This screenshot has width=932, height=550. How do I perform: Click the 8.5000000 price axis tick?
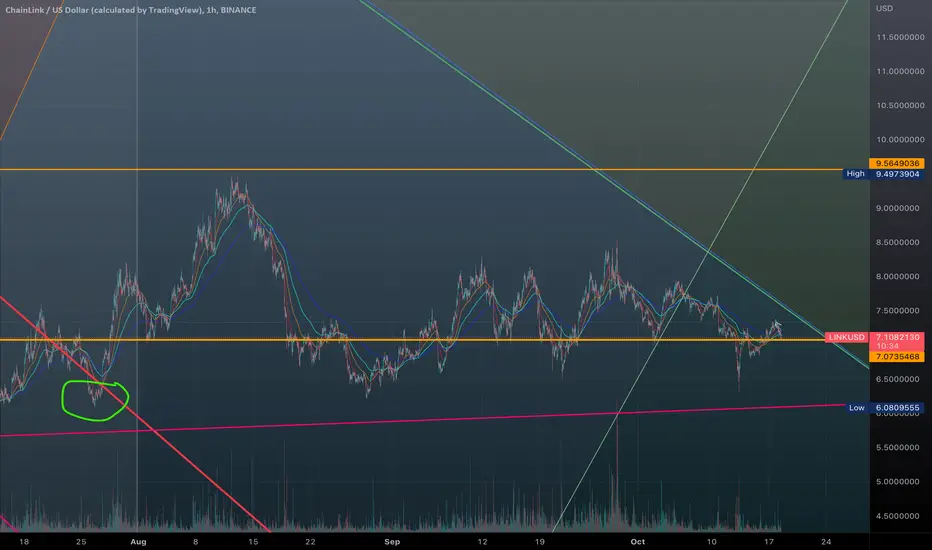click(898, 243)
